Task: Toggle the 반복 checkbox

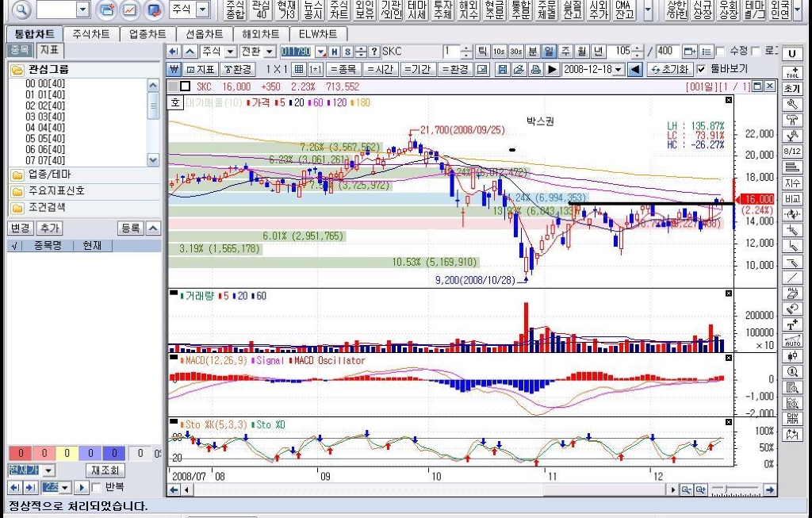Action: tap(96, 487)
